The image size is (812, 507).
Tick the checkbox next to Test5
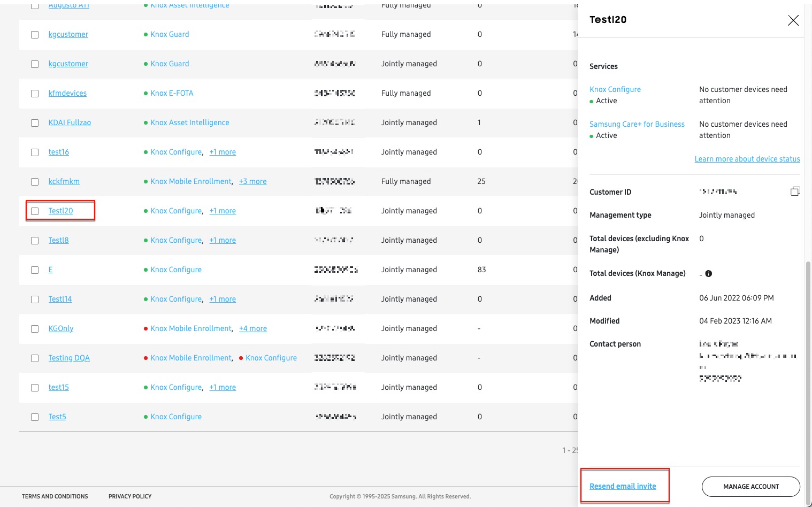pos(35,417)
